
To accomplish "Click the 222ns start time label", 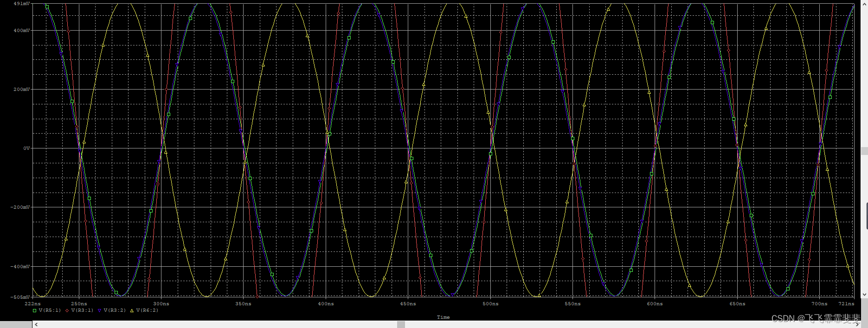I will pyautogui.click(x=32, y=304).
